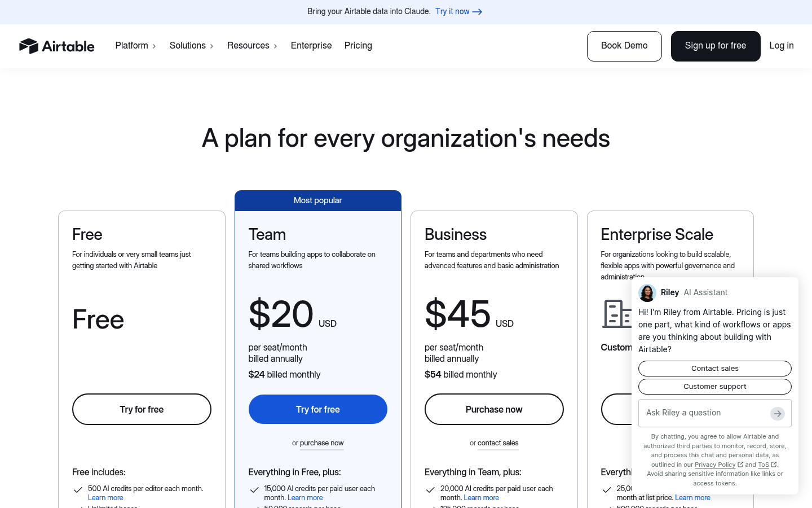Screen dimensions: 812x508
Task: Click the "Free includes:" heading
Action: (99, 472)
